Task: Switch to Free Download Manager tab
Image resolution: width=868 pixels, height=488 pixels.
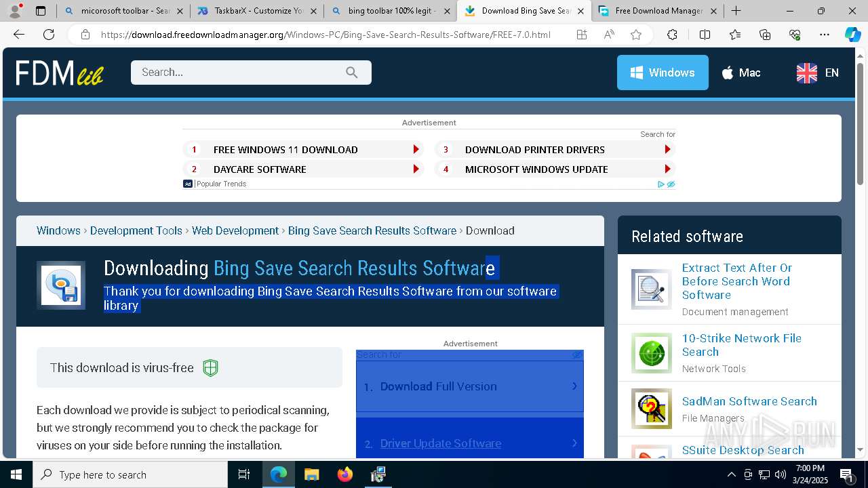Action: (658, 11)
